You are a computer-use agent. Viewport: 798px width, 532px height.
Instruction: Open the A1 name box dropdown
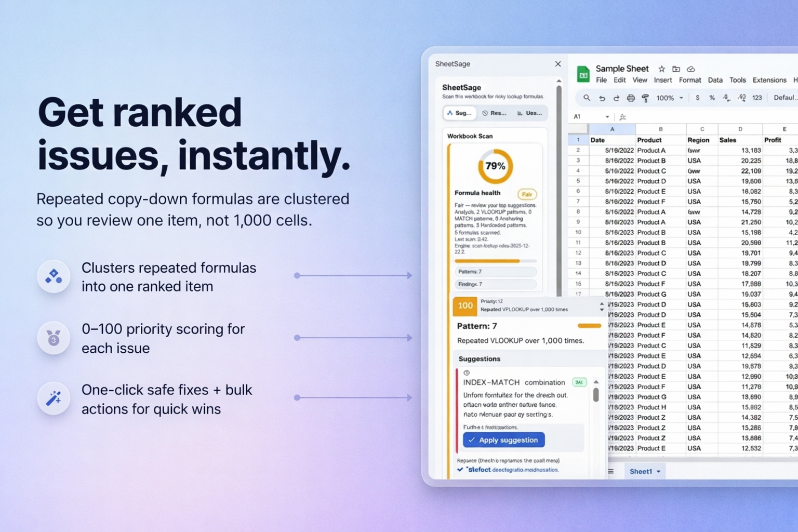tap(607, 117)
